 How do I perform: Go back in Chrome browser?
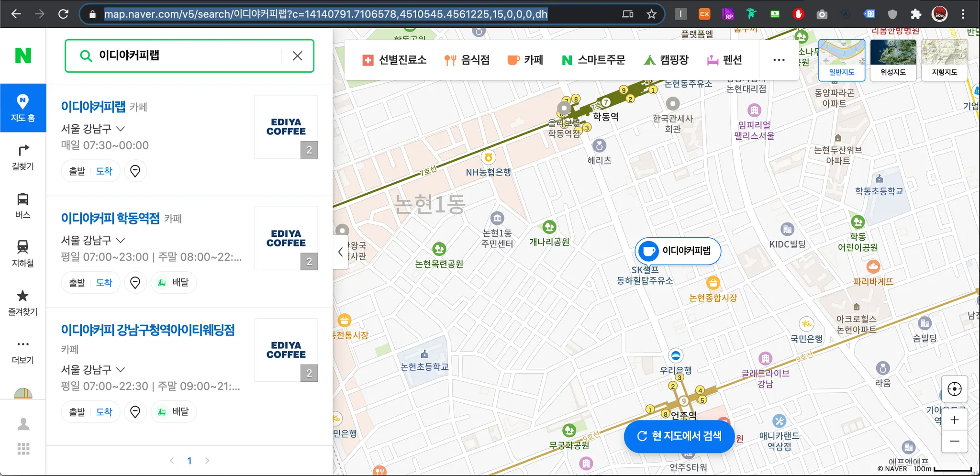pos(16,14)
